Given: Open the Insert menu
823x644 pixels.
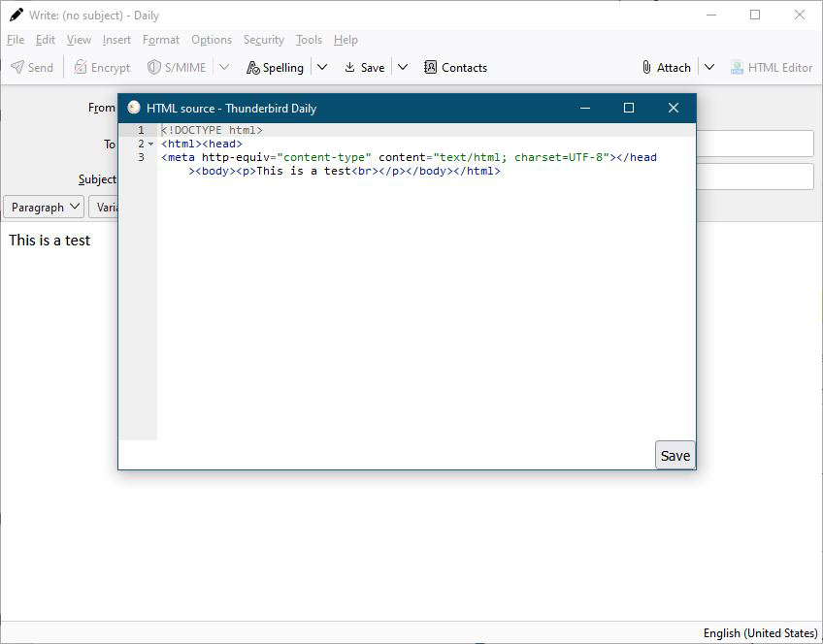Looking at the screenshot, I should point(116,40).
